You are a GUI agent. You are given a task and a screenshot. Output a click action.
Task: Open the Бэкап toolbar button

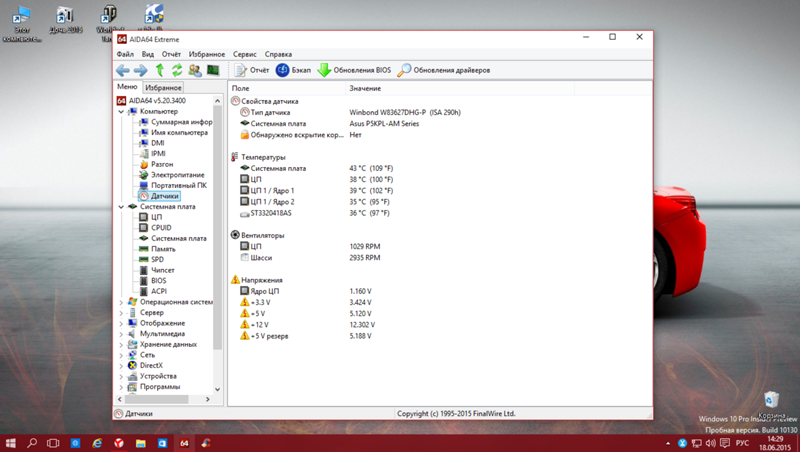(x=293, y=71)
